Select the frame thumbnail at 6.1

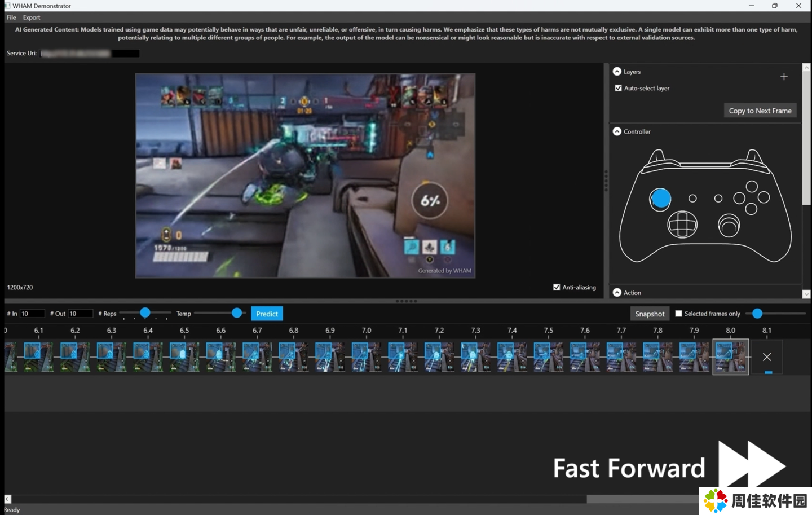point(38,356)
